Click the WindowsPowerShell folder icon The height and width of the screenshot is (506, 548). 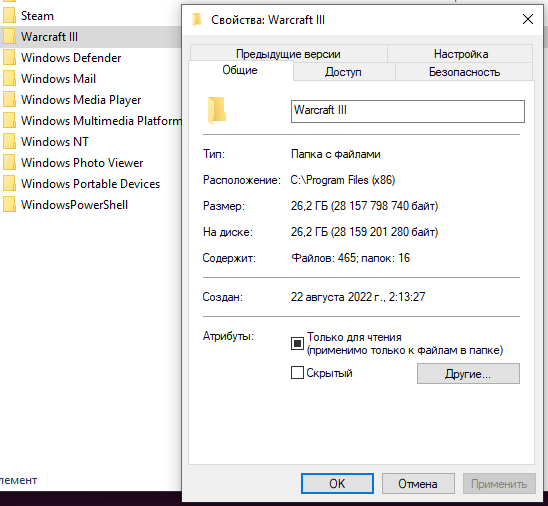[x=9, y=204]
